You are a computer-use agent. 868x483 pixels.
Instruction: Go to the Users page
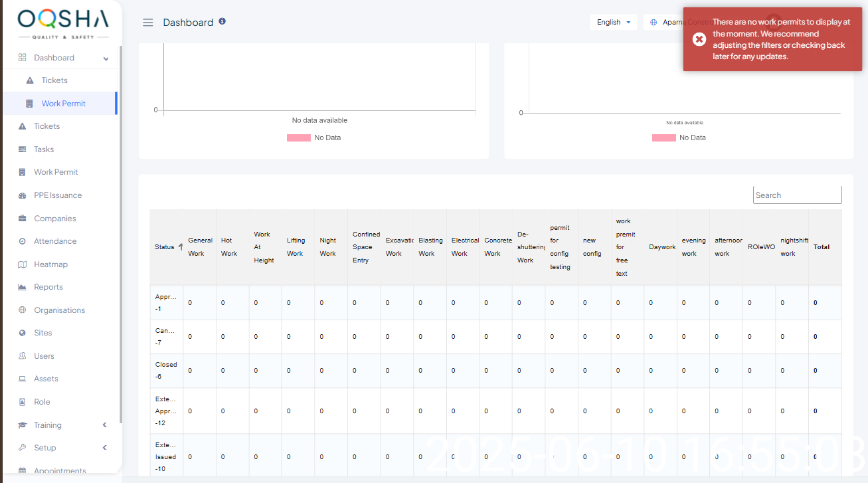44,356
